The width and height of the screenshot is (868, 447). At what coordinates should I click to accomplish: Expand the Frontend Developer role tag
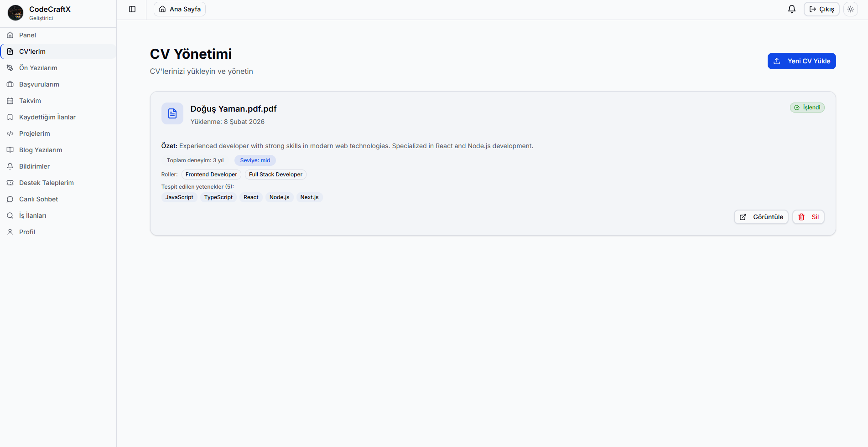(x=211, y=174)
